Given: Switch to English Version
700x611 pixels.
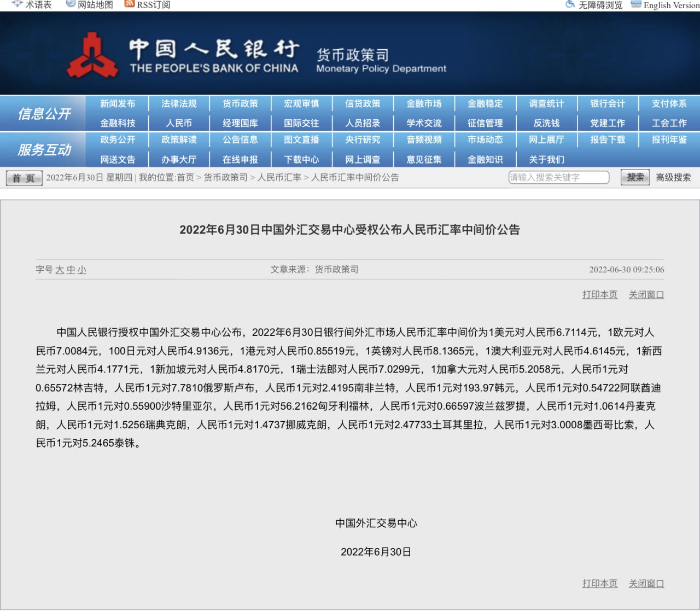Looking at the screenshot, I should [672, 5].
